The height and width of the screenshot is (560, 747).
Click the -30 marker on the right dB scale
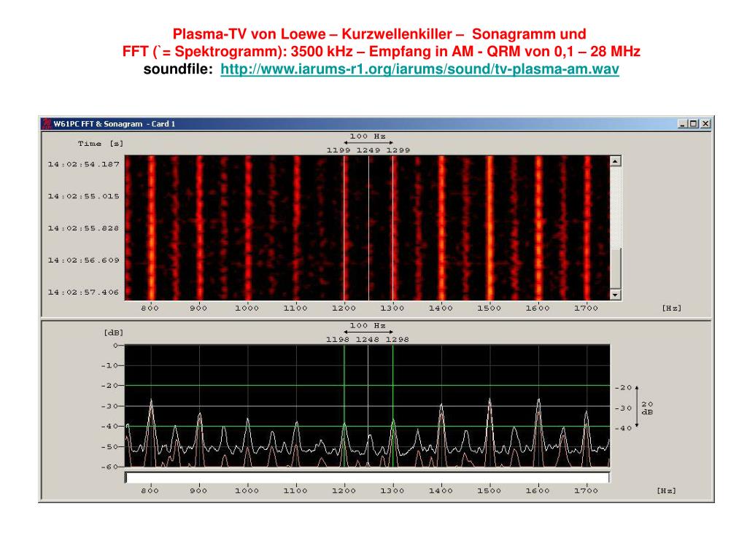[x=623, y=408]
